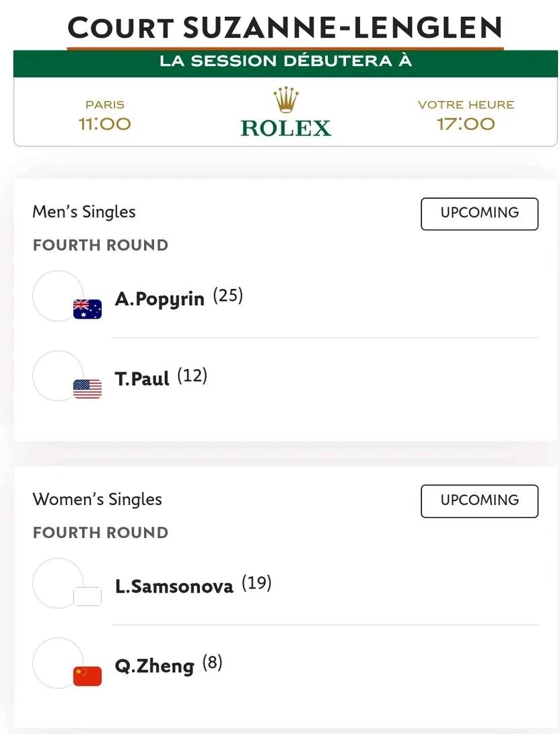Open A.Popyrin's player avatar circle

pyautogui.click(x=58, y=296)
